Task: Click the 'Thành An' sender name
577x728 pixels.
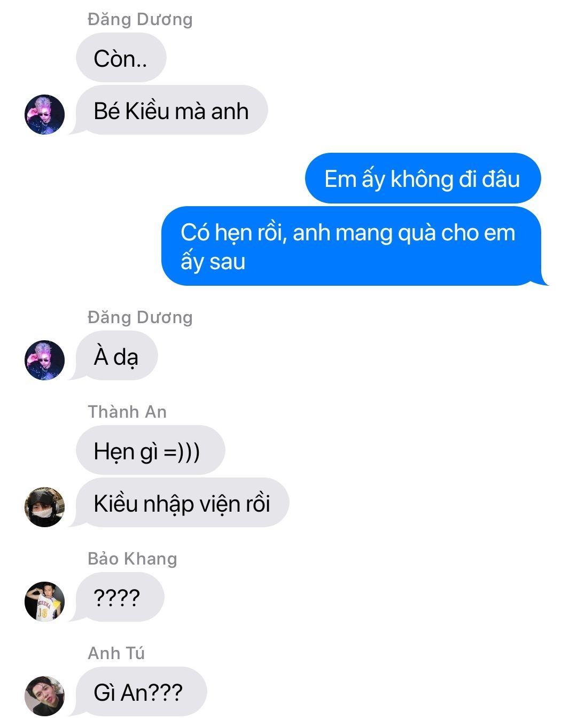Action: (x=127, y=412)
